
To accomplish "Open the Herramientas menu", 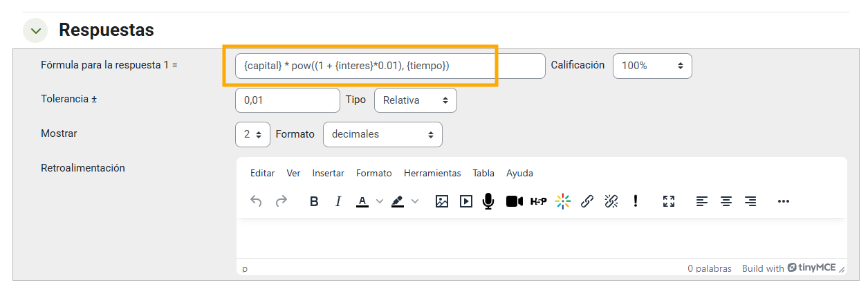I will click(x=432, y=173).
